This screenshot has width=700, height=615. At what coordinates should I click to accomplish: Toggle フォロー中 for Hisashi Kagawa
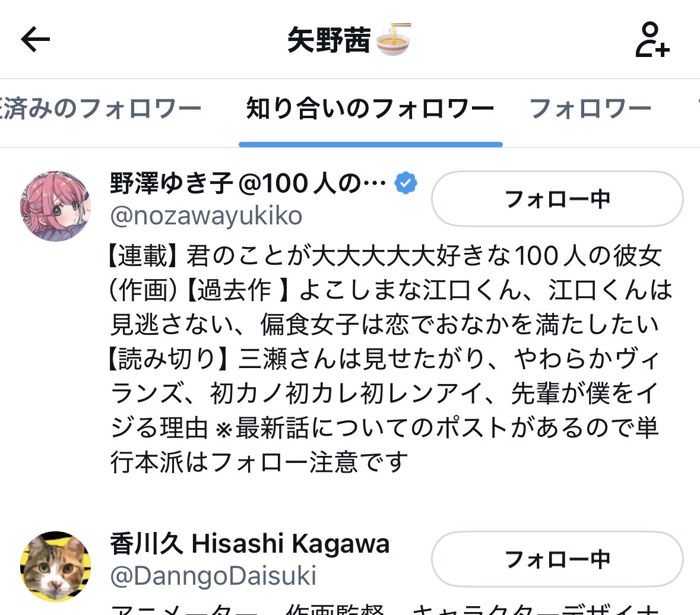[557, 559]
